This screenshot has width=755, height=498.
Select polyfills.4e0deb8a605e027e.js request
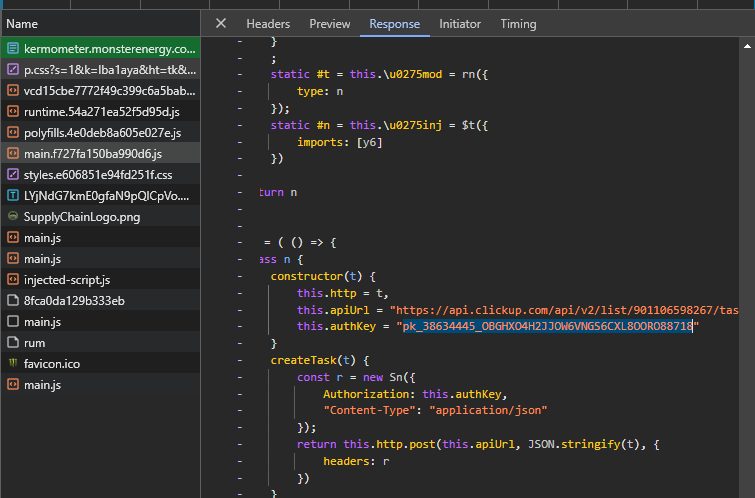[x=100, y=132]
